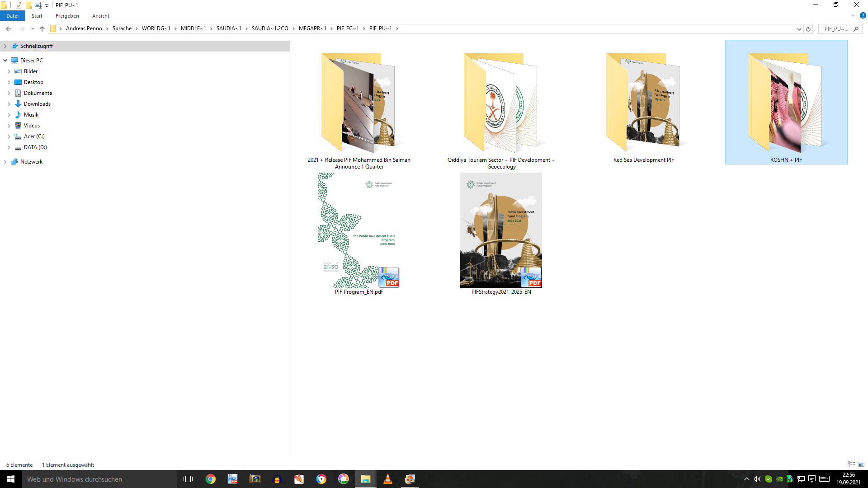The image size is (868, 488).
Task: Click the Web und Windows durchsuchen search field
Action: click(99, 479)
